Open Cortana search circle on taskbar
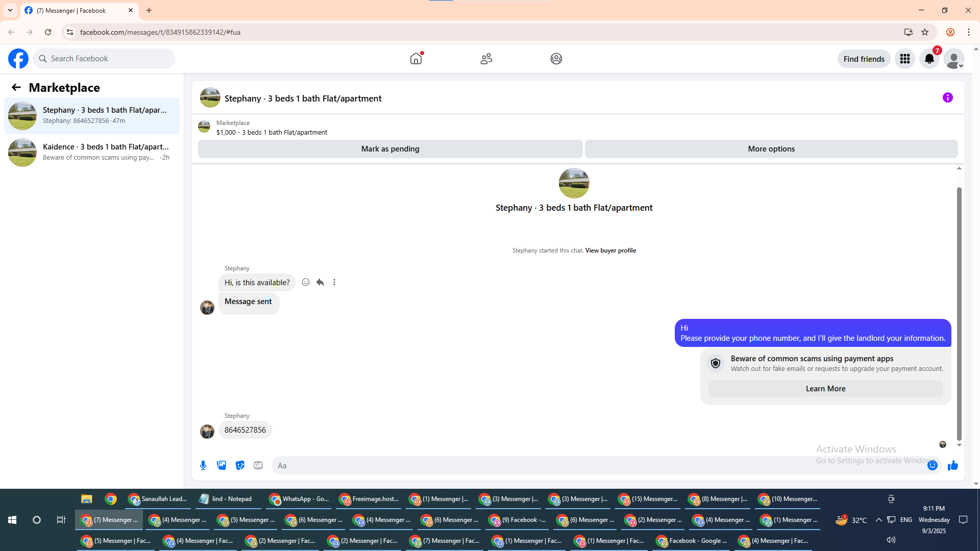980x551 pixels. click(37, 520)
